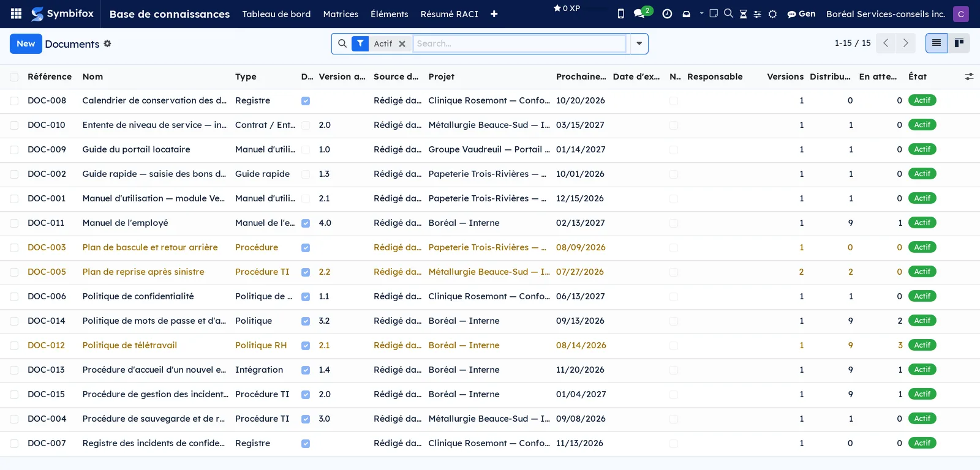Viewport: 980px width, 470px height.
Task: Open the apps grid menu
Action: point(17,13)
